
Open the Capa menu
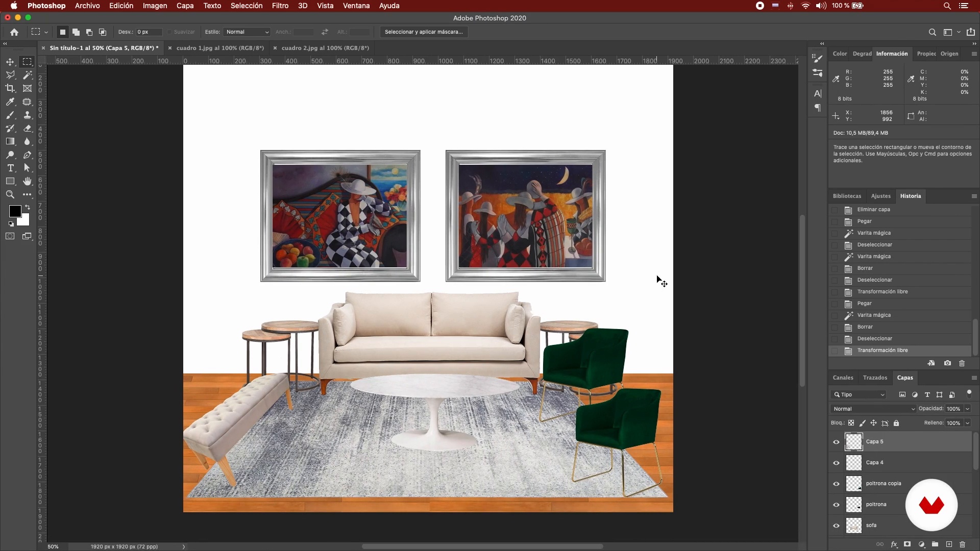(x=185, y=6)
